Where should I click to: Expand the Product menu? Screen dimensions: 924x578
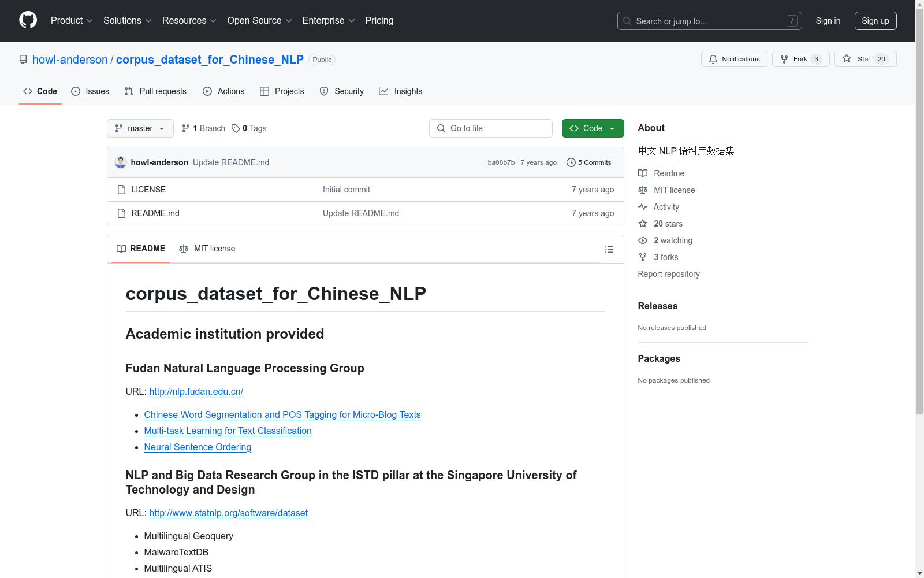(x=72, y=21)
